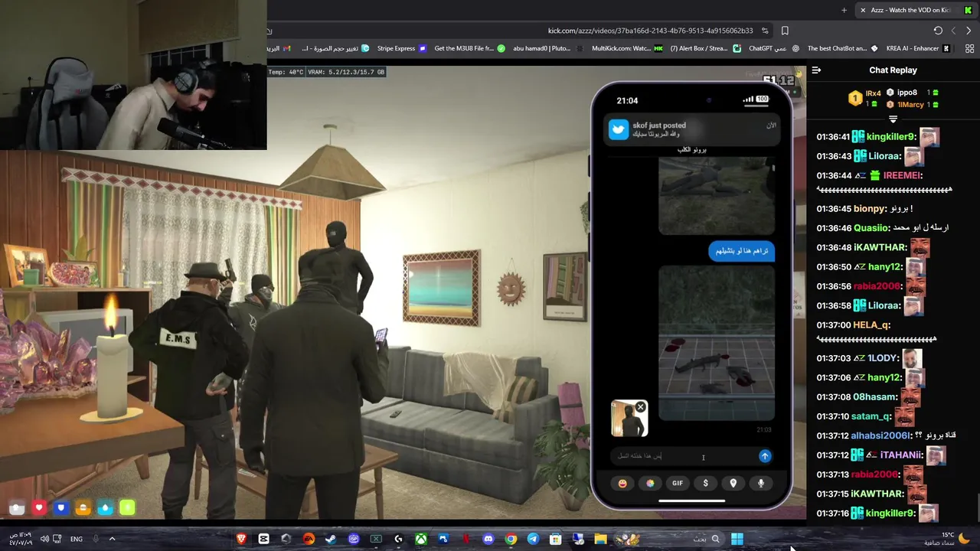Remove the attached image with its X badge
Viewport: 980px width, 551px height.
641,407
